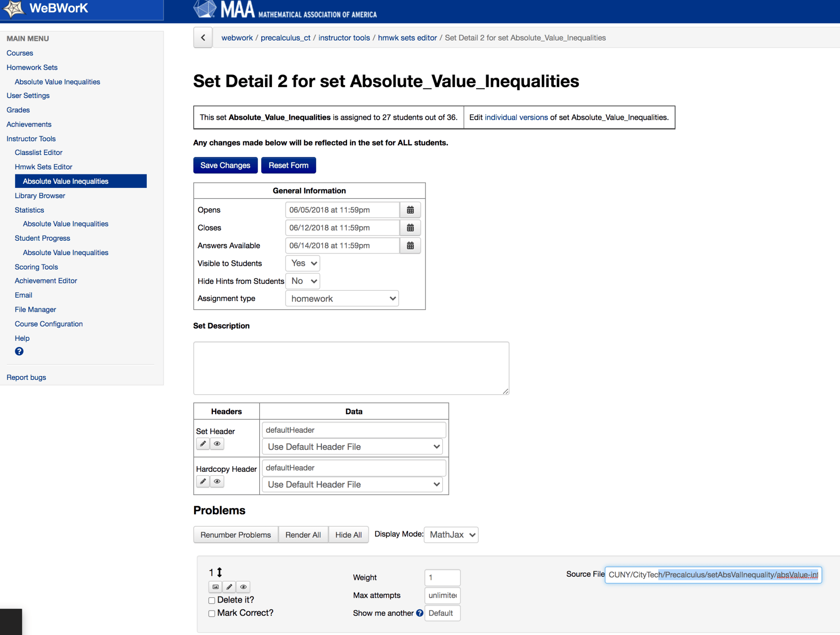Open File Manager in main menu

click(35, 310)
